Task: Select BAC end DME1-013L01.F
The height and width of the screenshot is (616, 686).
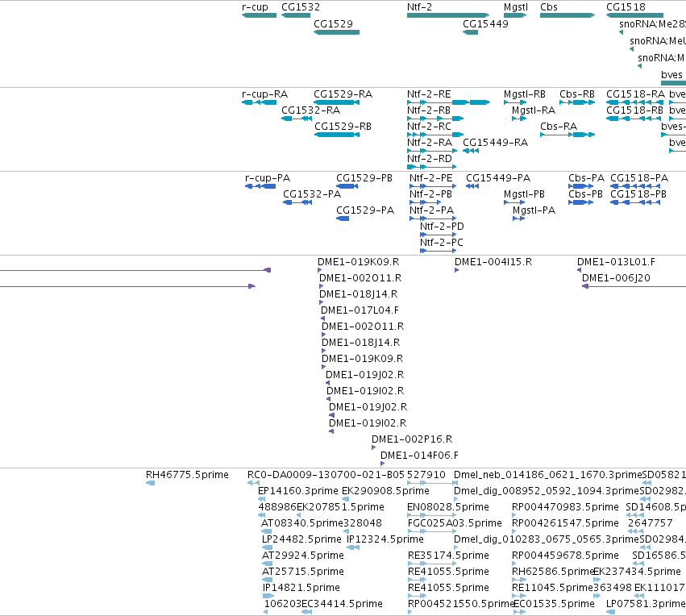Action: [616, 263]
